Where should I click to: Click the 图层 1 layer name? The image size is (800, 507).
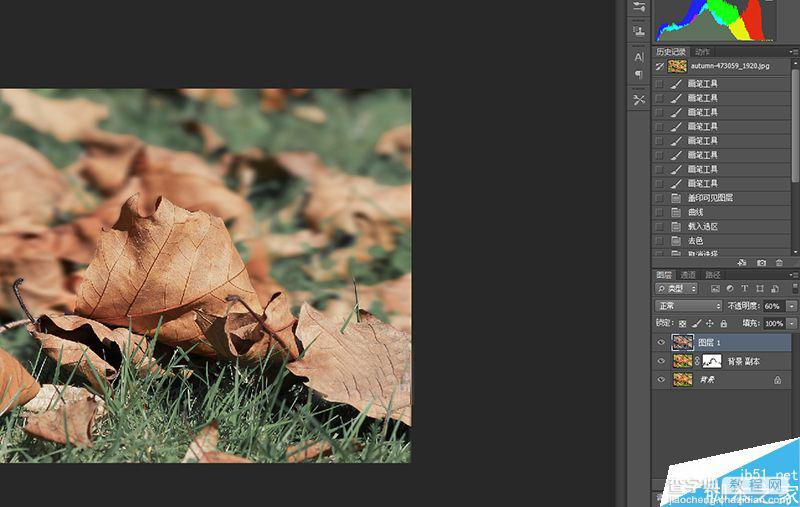tap(709, 343)
